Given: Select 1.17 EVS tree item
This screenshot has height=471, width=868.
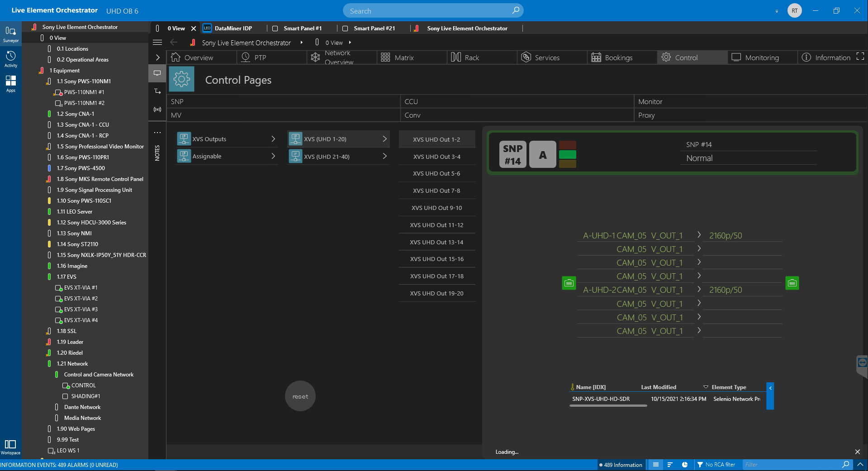Looking at the screenshot, I should (x=66, y=277).
